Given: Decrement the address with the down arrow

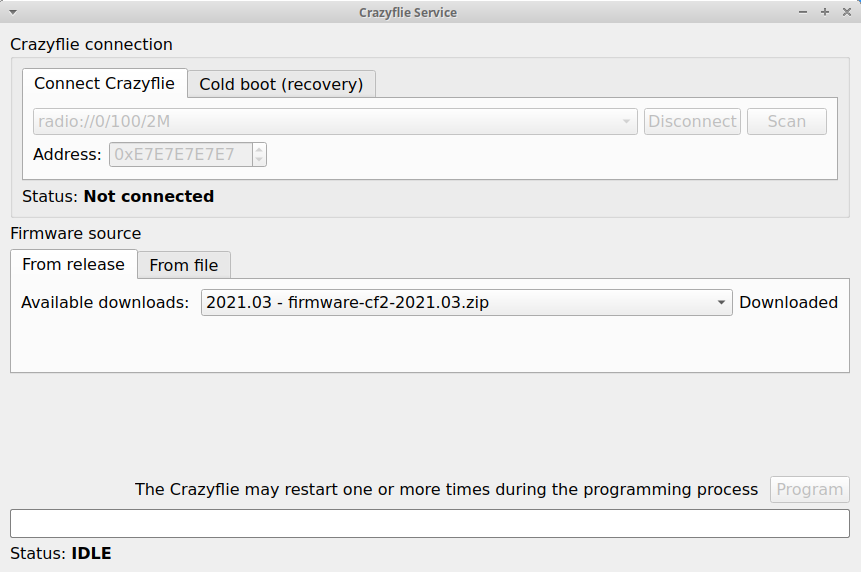Looking at the screenshot, I should coord(259,160).
